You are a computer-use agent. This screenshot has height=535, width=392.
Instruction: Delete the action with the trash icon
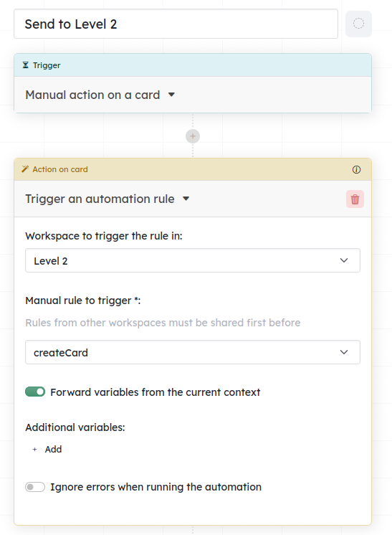point(355,199)
